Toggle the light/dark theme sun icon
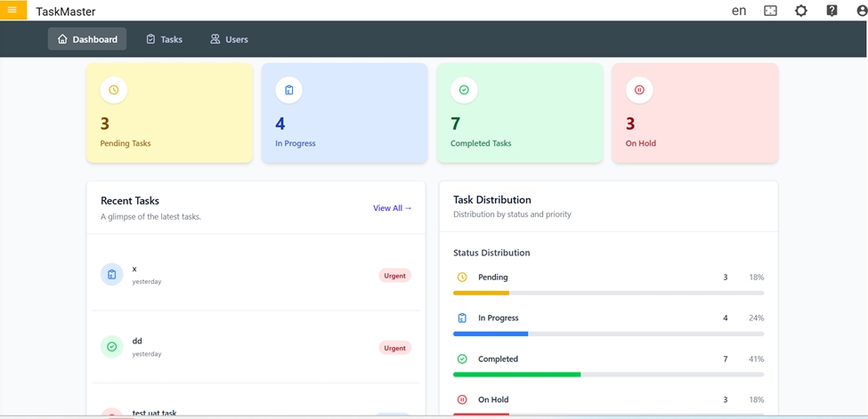 [801, 11]
